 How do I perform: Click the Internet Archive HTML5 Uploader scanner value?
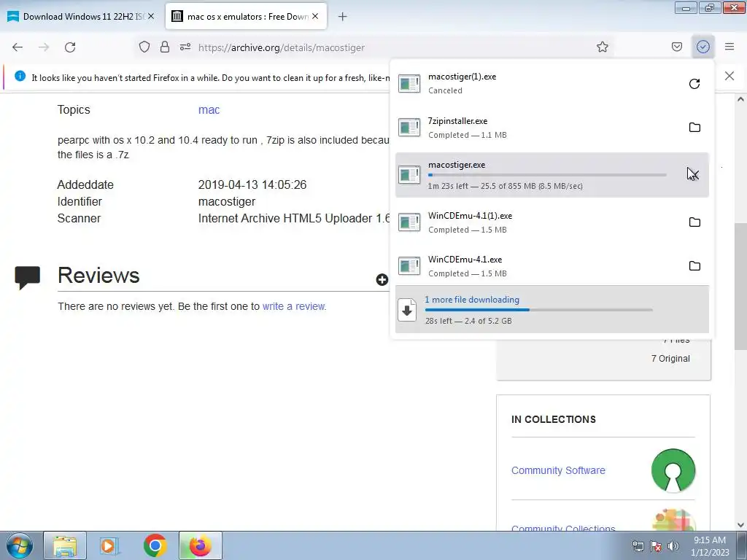(294, 219)
